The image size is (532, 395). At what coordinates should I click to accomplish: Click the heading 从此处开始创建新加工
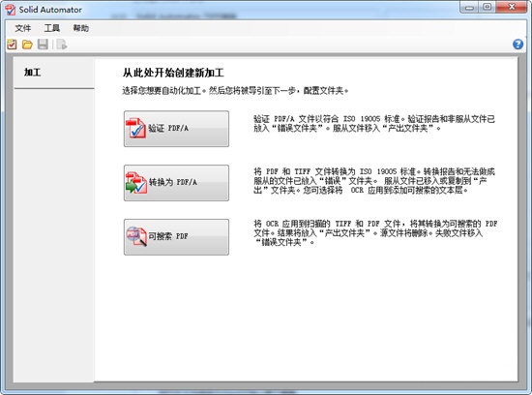click(173, 73)
